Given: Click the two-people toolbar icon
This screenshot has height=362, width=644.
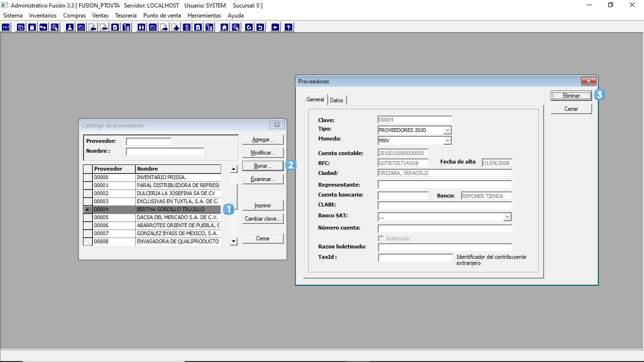Looking at the screenshot, I should 141,27.
